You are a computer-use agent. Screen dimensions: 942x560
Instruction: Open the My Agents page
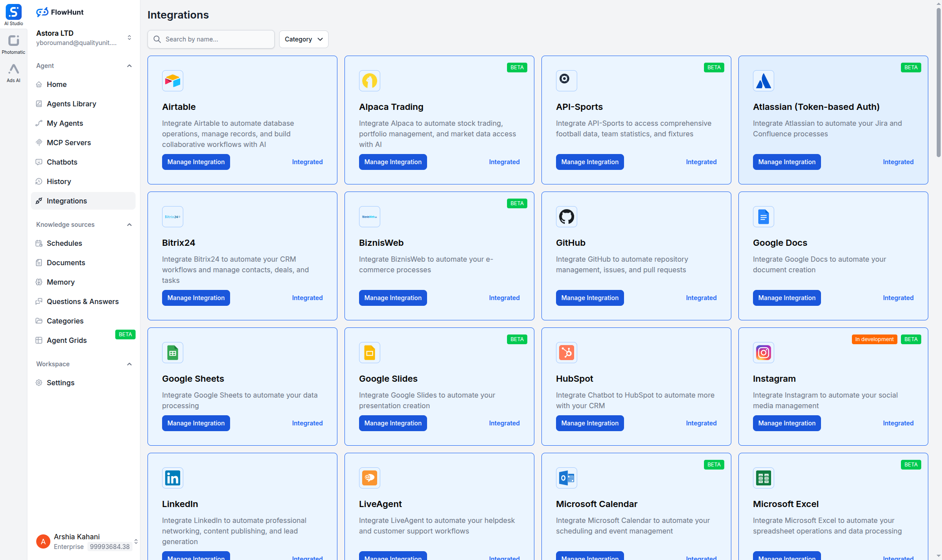[65, 123]
